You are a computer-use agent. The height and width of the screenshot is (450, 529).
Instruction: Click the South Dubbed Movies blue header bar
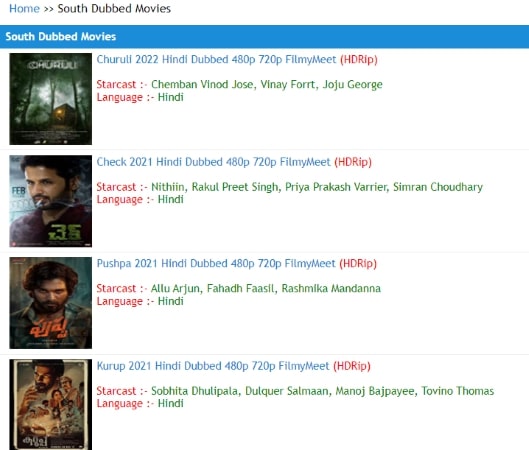pyautogui.click(x=264, y=36)
